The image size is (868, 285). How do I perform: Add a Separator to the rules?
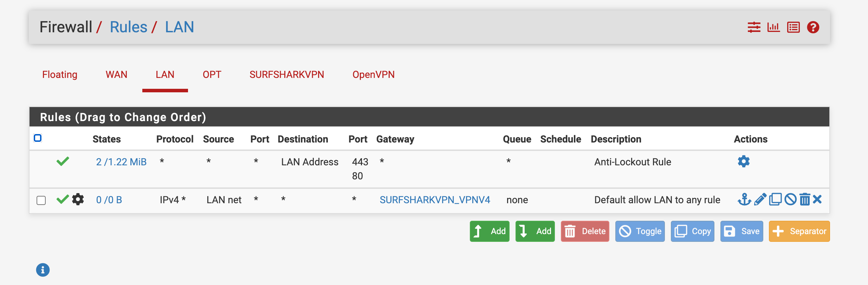click(799, 231)
